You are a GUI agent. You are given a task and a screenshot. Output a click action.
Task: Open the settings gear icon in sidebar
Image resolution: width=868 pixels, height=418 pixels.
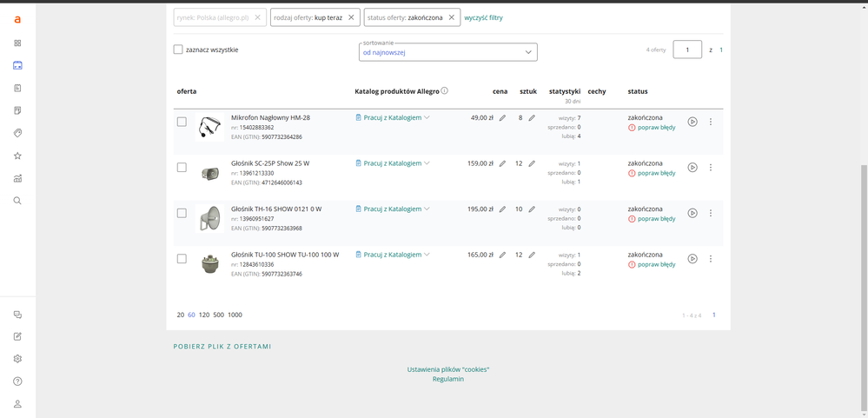[x=17, y=359]
